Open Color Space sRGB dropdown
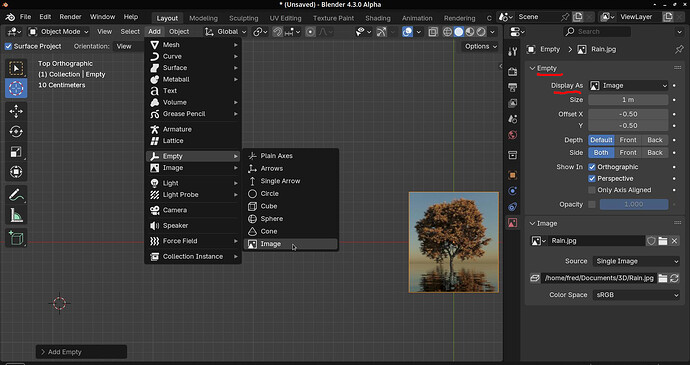 tap(636, 295)
